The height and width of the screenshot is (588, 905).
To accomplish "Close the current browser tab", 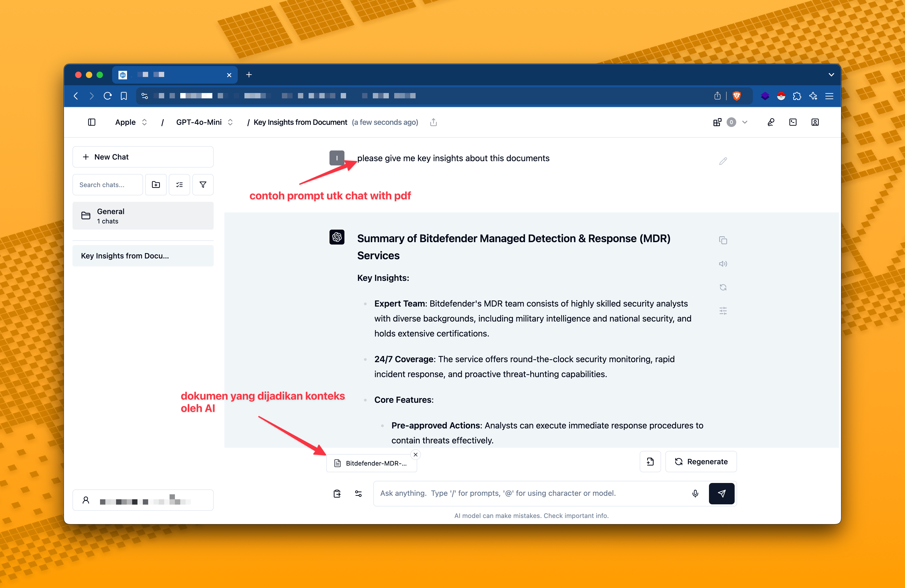I will (x=229, y=75).
